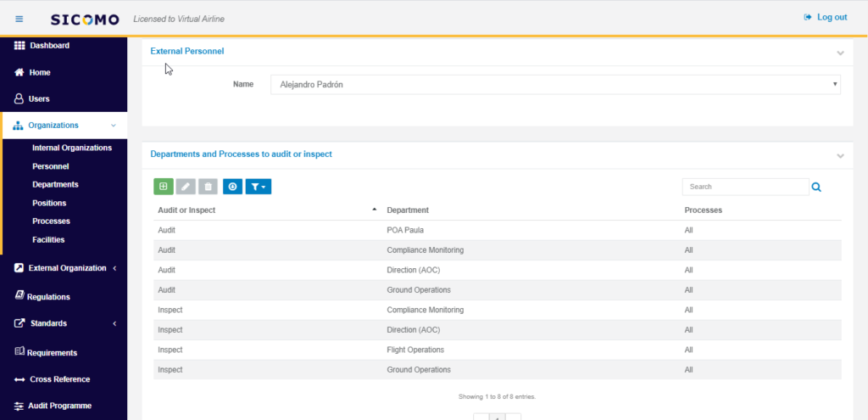Go to the Home page

coord(40,73)
